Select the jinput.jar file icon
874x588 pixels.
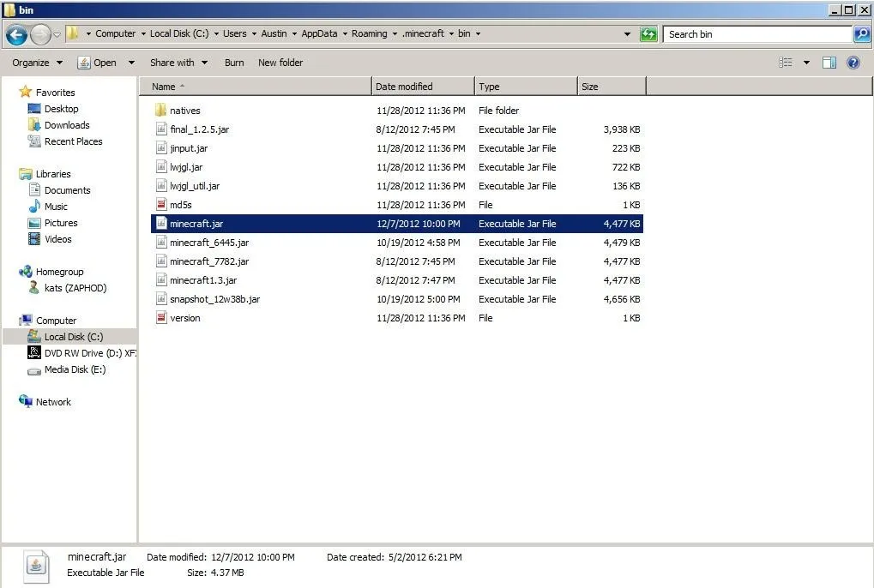point(161,148)
